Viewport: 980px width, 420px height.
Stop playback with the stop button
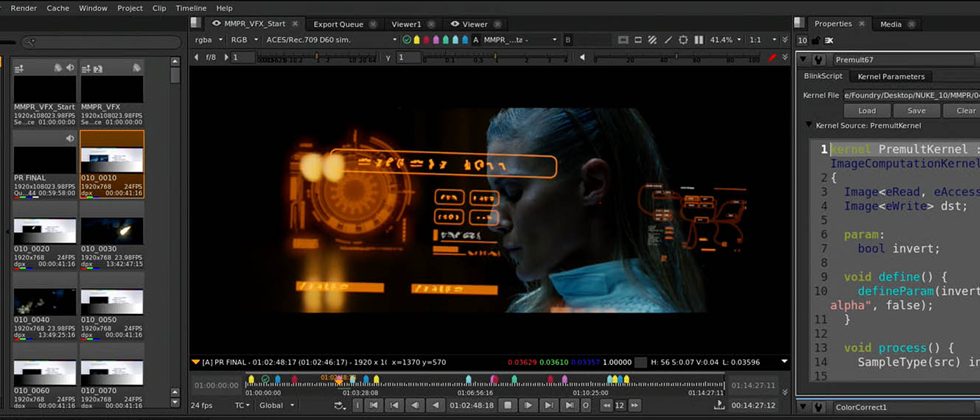tap(508, 405)
